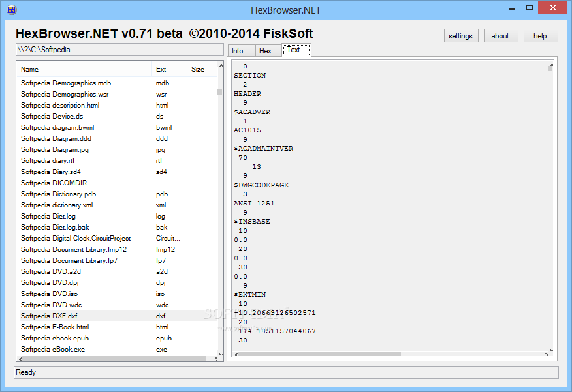Select Softpedia diary.rtf file
572x392 pixels.
[118, 160]
